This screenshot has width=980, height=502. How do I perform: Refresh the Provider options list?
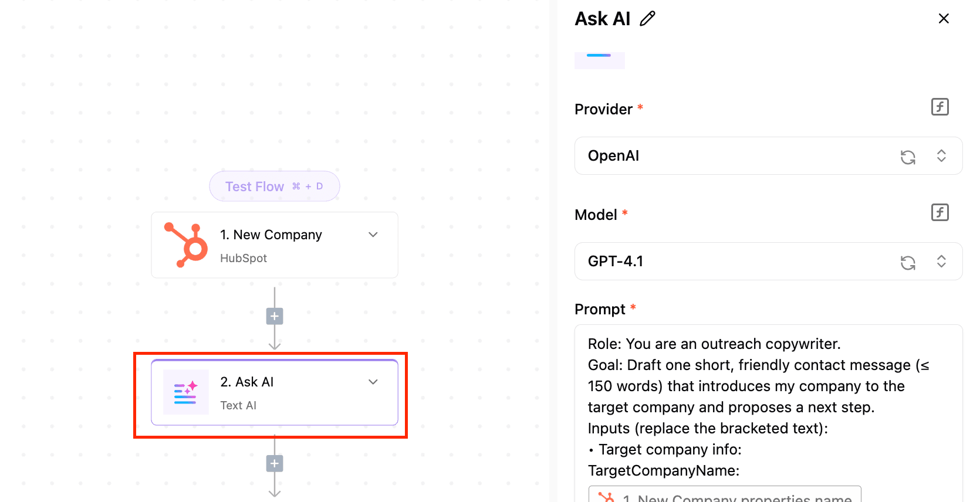(x=908, y=157)
